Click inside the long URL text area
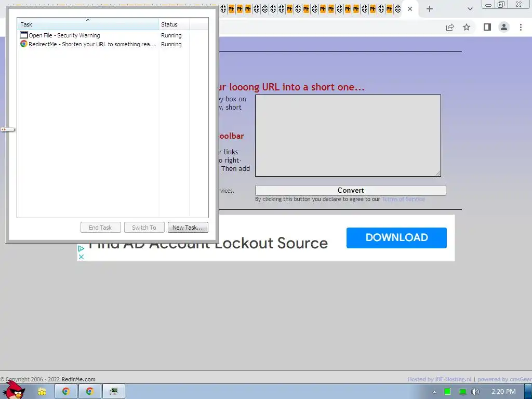The image size is (532, 399). [x=348, y=136]
